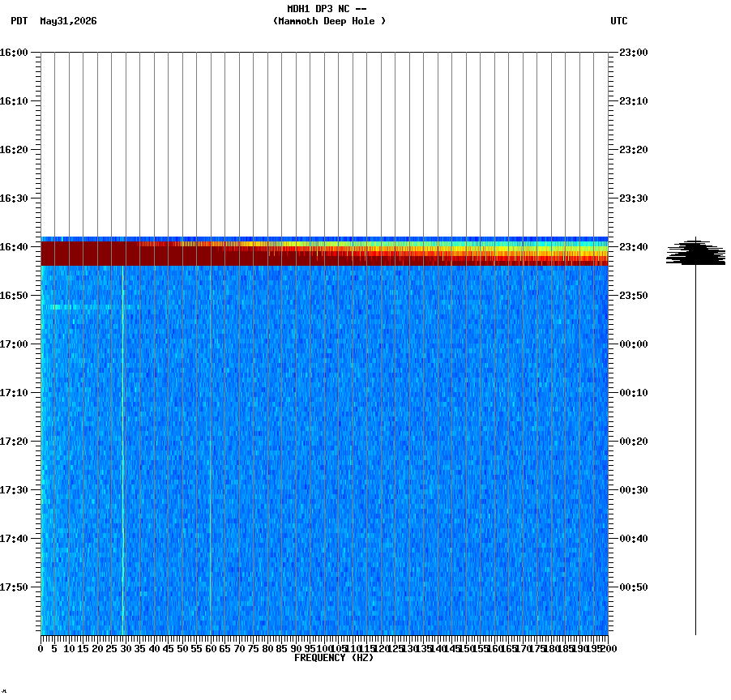The image size is (731, 700).
Task: Click the 17:40 PDT time label
Action: (x=14, y=539)
